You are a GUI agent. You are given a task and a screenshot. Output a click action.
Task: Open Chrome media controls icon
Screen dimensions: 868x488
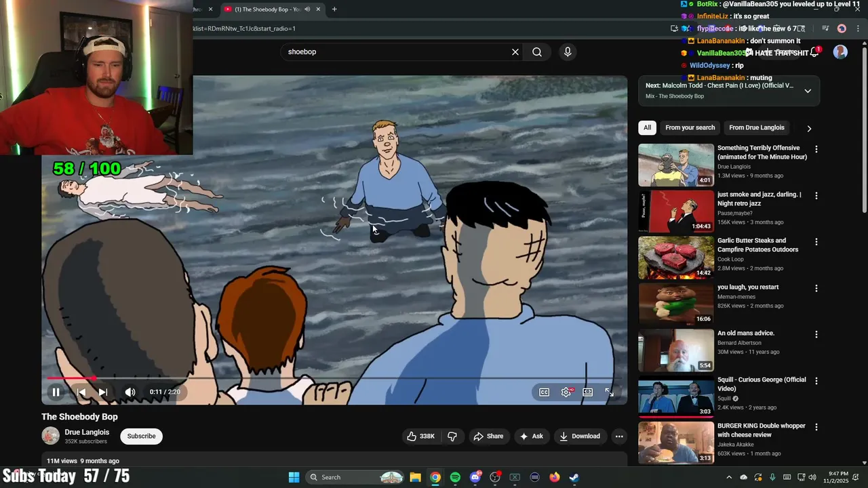click(x=825, y=28)
